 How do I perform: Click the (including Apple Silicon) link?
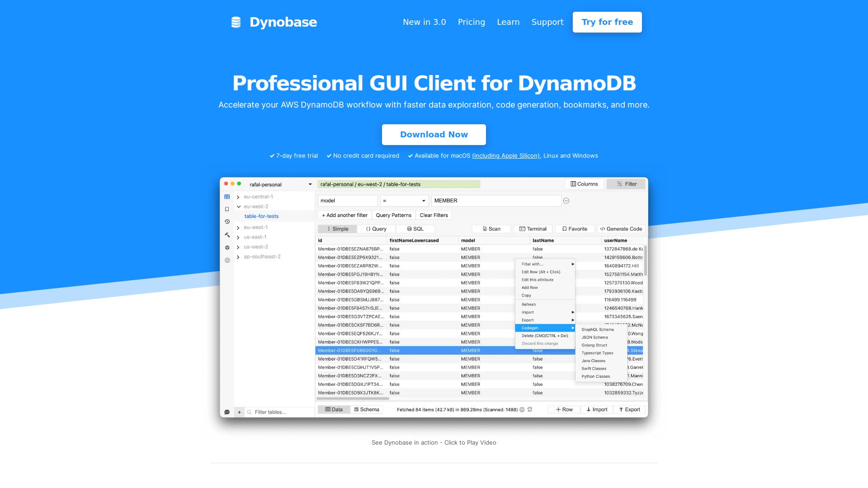click(x=506, y=156)
